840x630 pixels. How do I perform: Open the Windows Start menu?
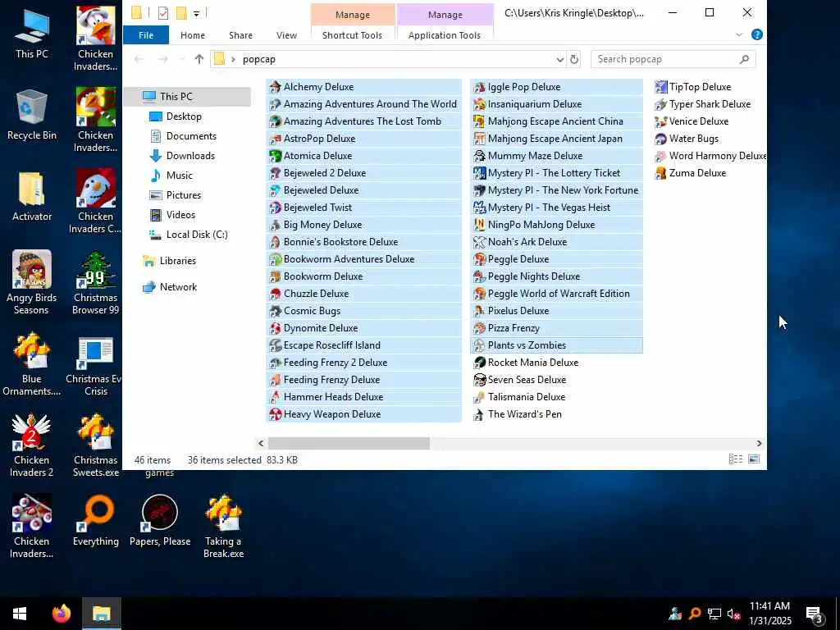point(20,614)
